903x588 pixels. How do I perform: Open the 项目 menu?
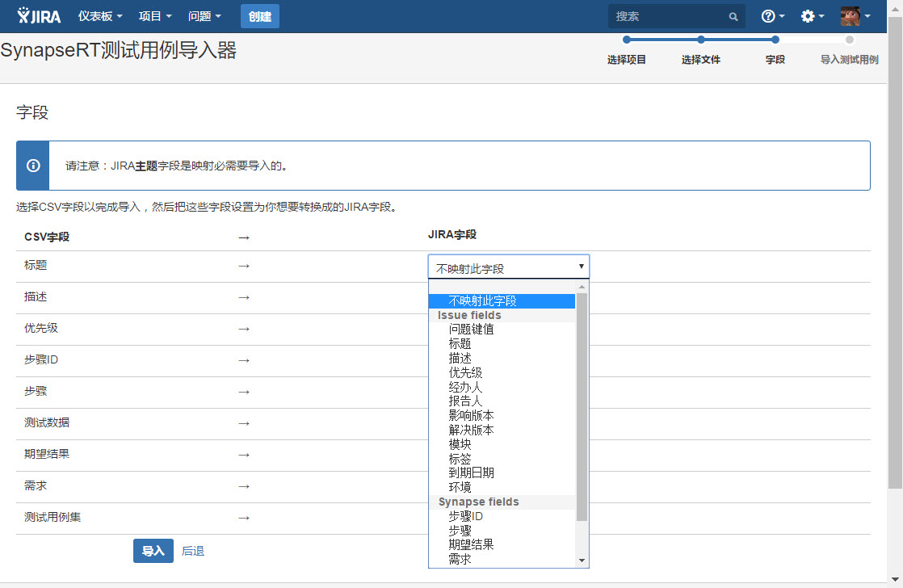(x=155, y=16)
